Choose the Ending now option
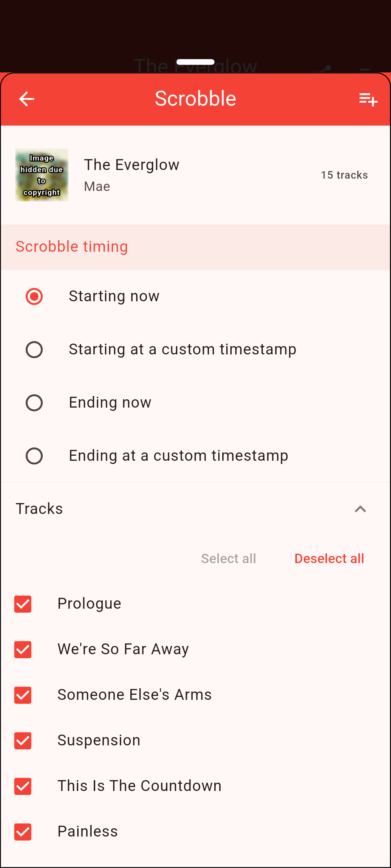391x868 pixels. 34,403
